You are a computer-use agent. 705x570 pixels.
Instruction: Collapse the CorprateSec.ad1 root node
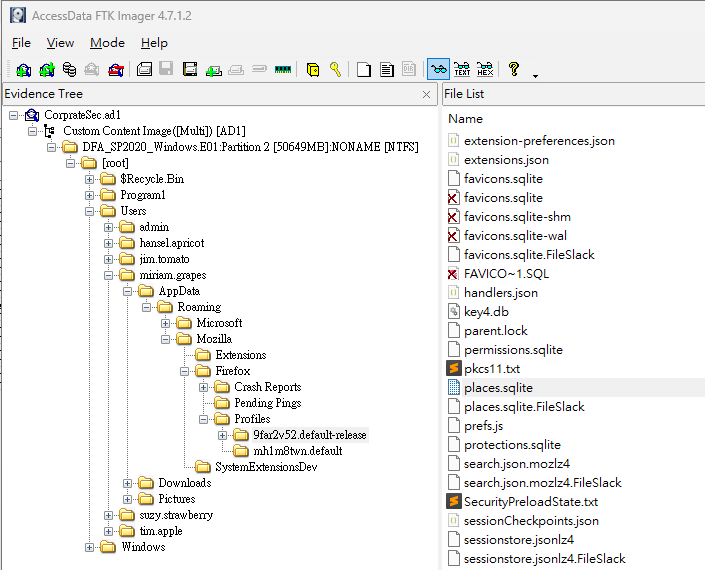[x=13, y=115]
